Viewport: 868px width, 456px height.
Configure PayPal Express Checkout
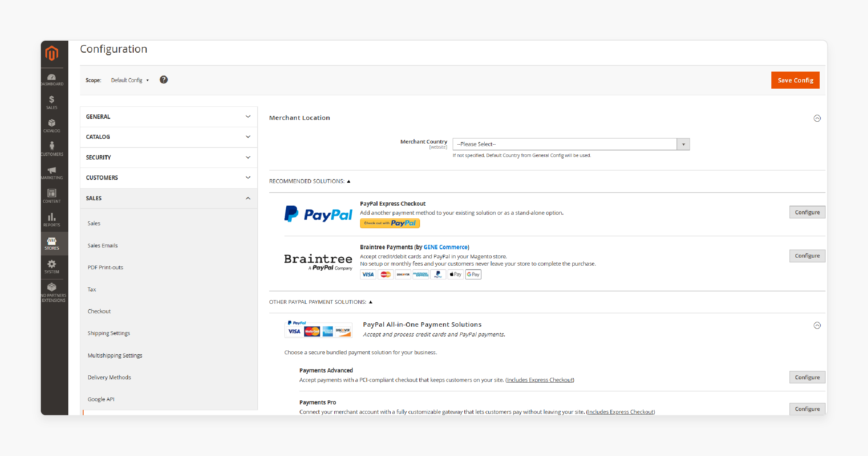click(x=807, y=212)
